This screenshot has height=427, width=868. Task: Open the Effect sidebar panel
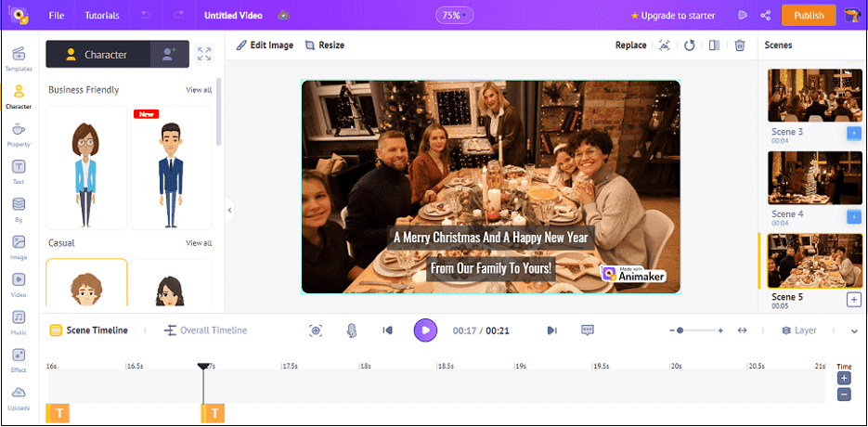click(19, 360)
